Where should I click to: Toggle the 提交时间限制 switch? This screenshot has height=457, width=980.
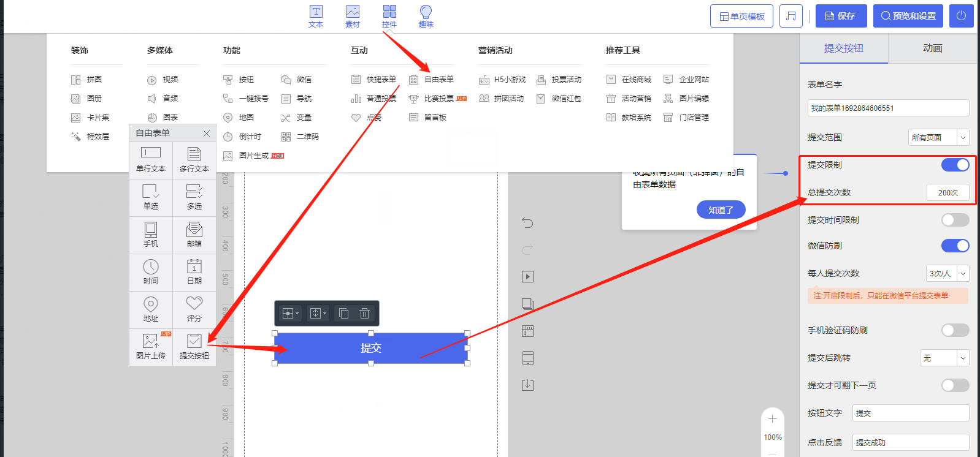tap(955, 220)
